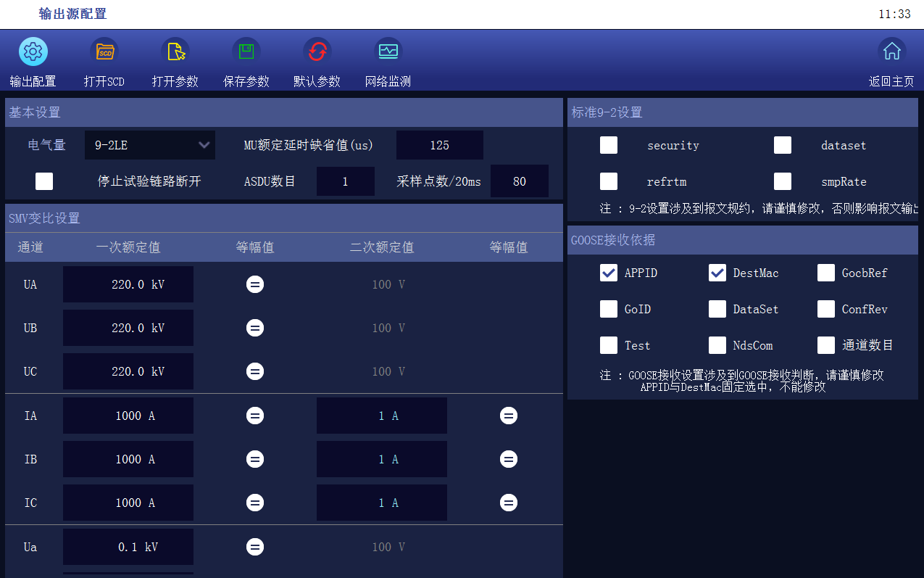Toggle the ConfRev checkbox
924x578 pixels.
(826, 309)
